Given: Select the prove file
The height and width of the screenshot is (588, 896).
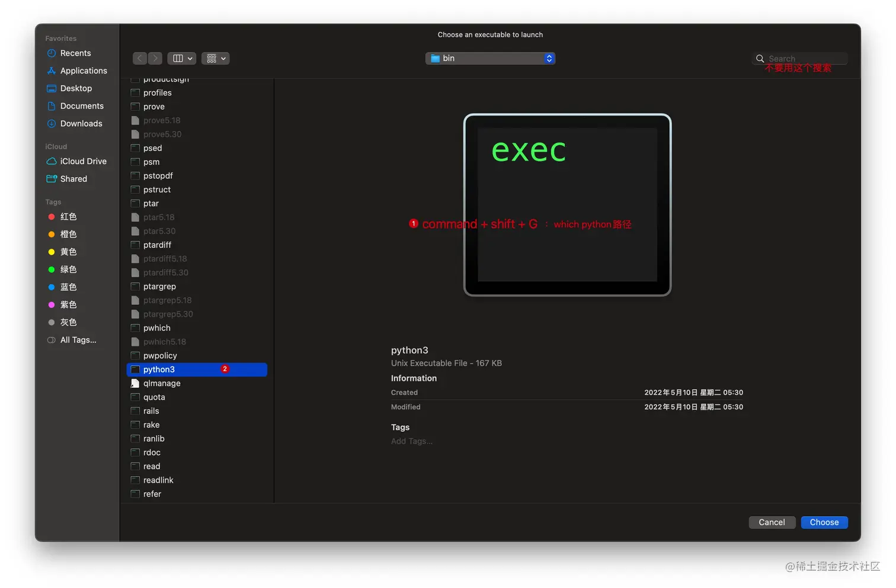Looking at the screenshot, I should point(197,107).
